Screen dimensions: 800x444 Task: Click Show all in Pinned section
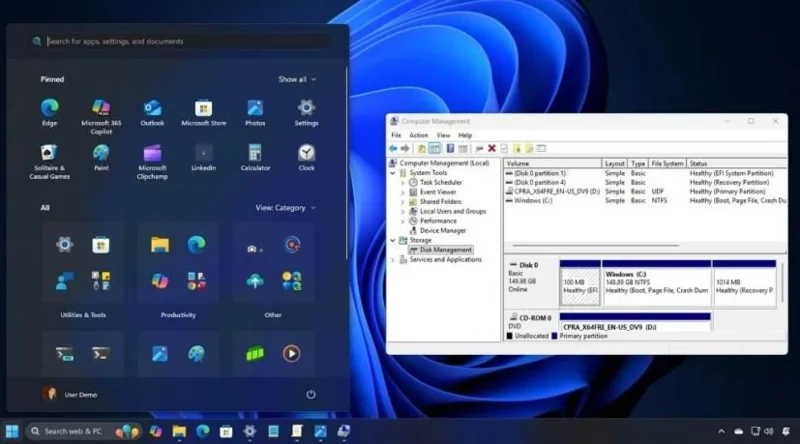(x=297, y=79)
